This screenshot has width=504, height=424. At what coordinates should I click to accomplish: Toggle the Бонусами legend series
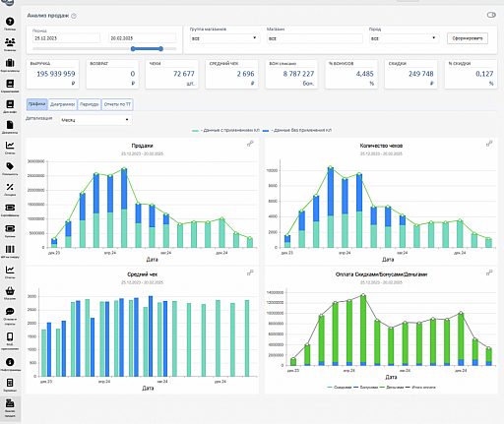click(365, 388)
